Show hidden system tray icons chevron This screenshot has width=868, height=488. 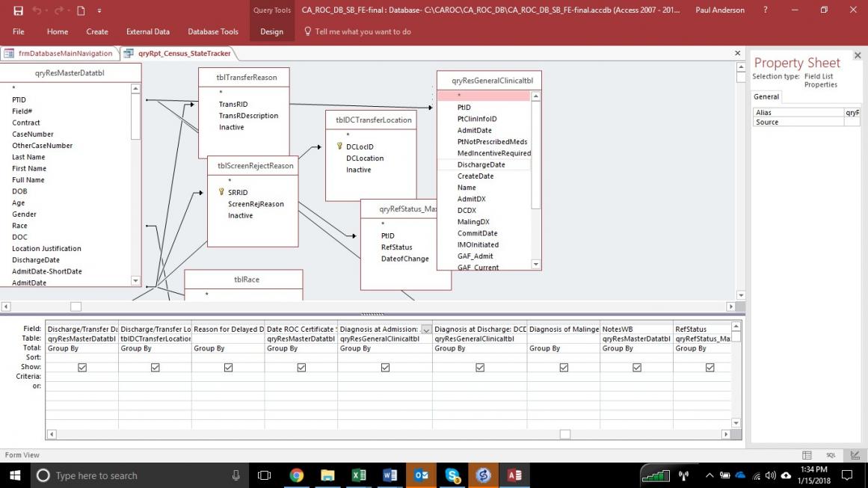pyautogui.click(x=710, y=475)
